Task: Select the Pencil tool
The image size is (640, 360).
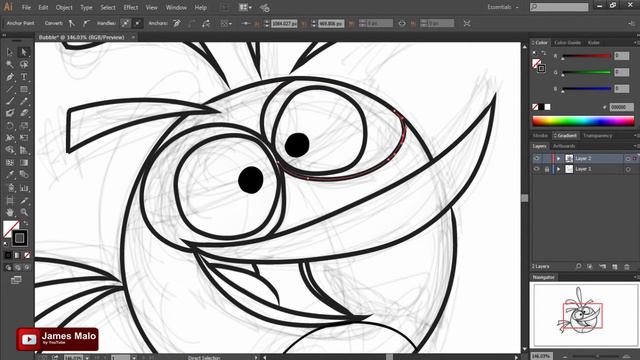Action: click(24, 101)
